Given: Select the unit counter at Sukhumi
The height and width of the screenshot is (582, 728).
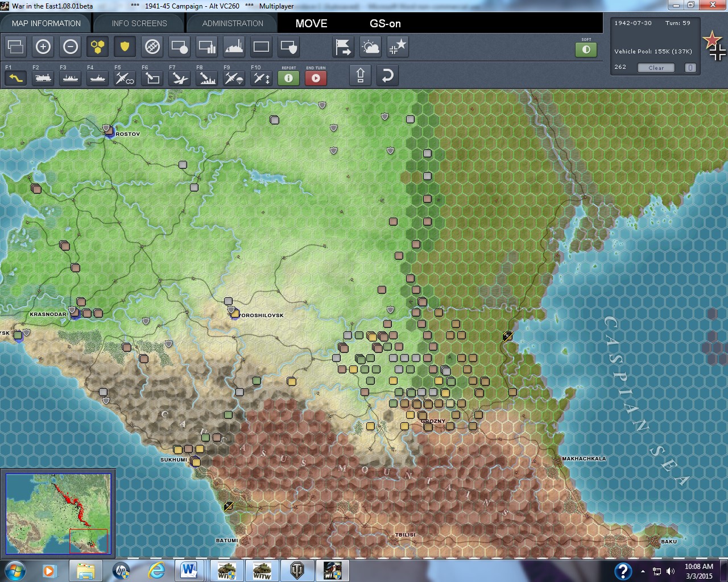Looking at the screenshot, I should tap(196, 462).
